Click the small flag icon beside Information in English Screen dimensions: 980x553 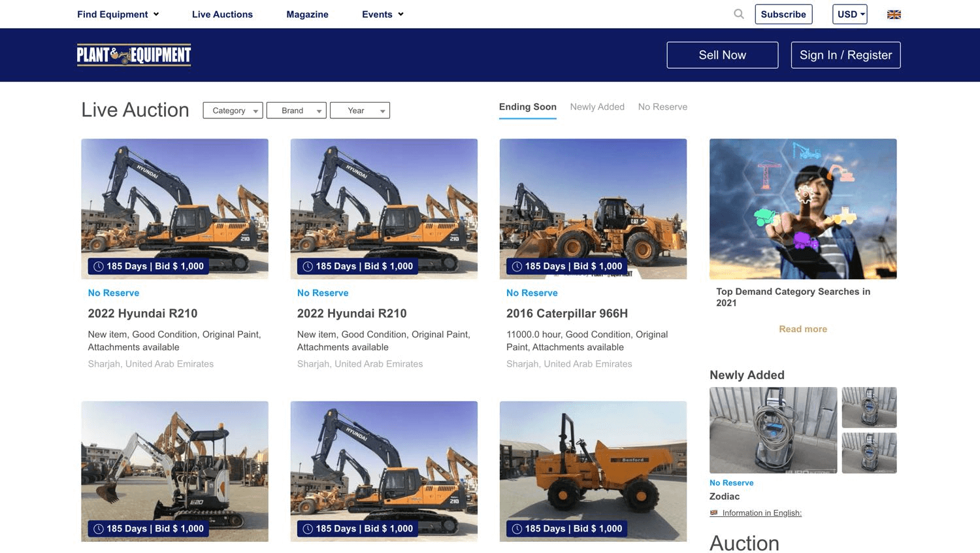(x=714, y=513)
